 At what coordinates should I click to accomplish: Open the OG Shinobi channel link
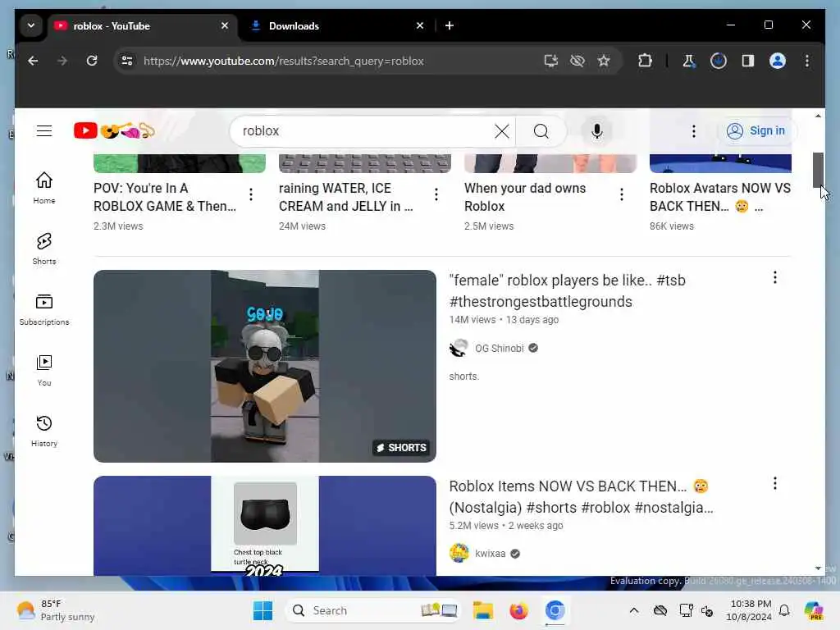[500, 348]
